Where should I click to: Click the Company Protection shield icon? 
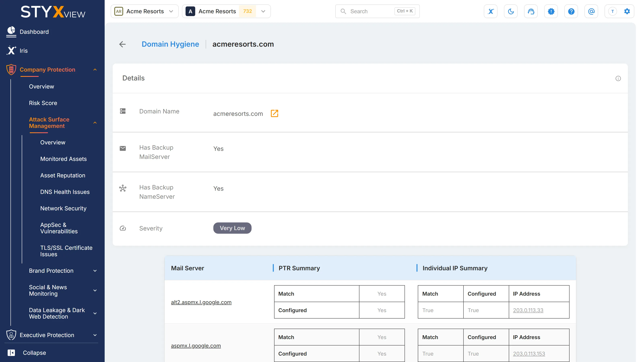11,69
